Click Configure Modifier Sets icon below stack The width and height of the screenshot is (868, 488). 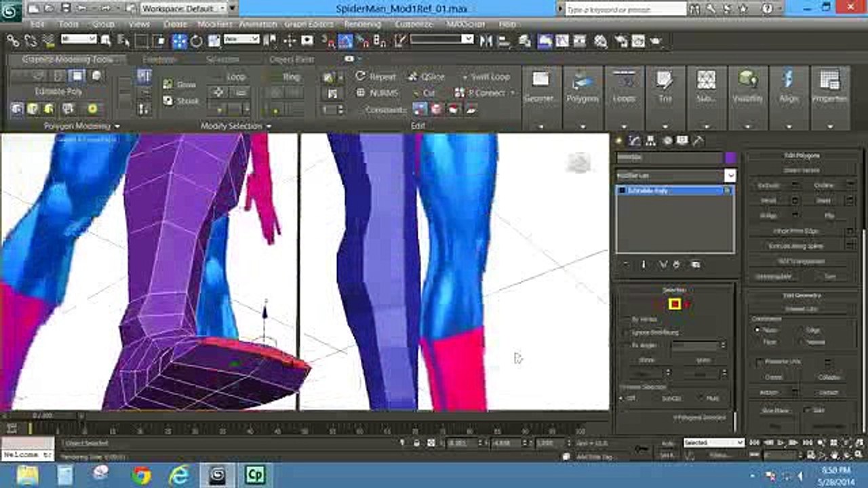(695, 264)
